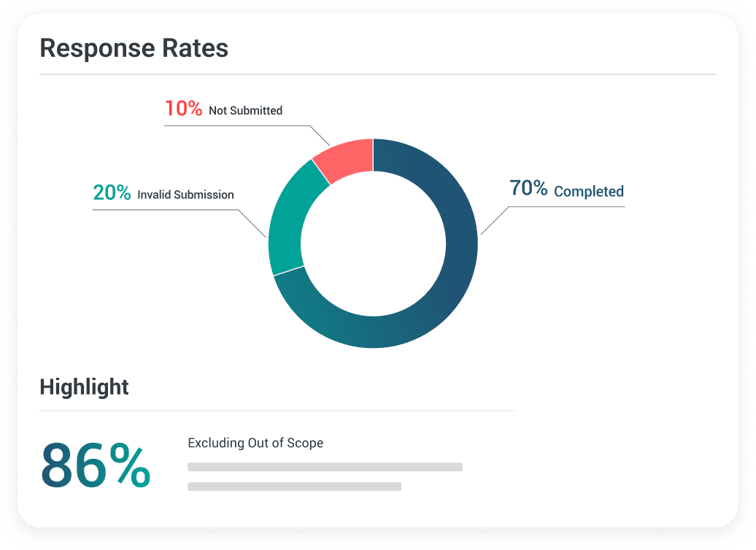Select the Invalid Submission legend text
Image resolution: width=756 pixels, height=550 pixels.
point(185,195)
